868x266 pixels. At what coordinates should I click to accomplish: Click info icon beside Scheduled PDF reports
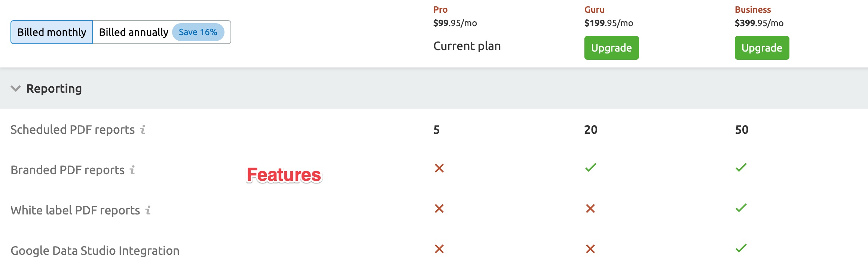tap(143, 130)
